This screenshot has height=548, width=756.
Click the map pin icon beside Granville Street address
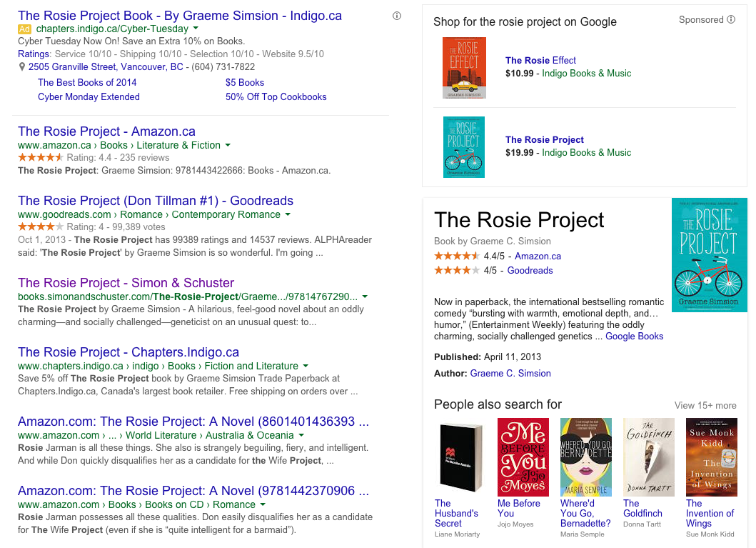(x=22, y=67)
